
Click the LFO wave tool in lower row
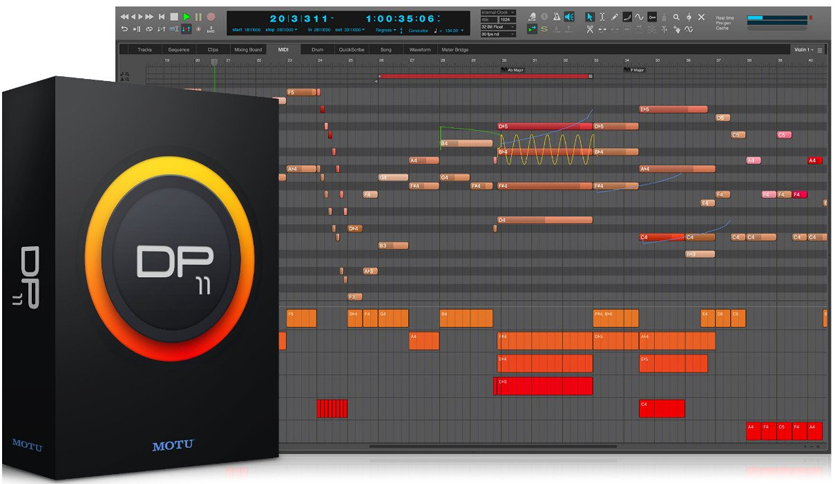(688, 30)
